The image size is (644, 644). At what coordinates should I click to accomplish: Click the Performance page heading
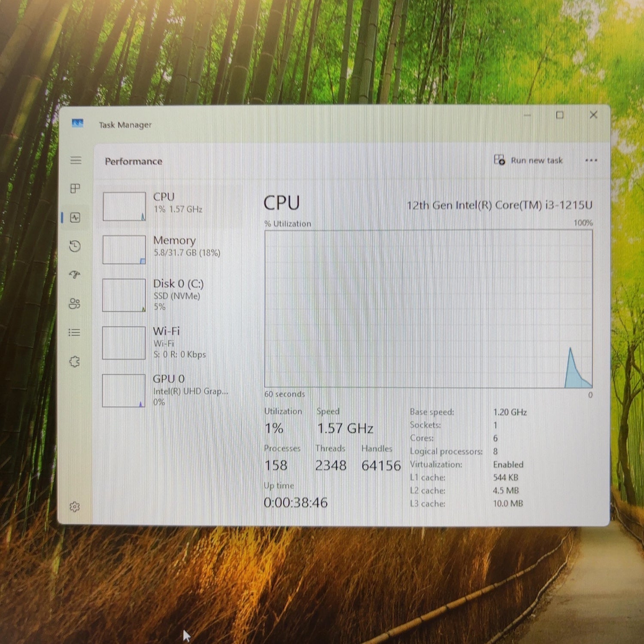[x=134, y=161]
